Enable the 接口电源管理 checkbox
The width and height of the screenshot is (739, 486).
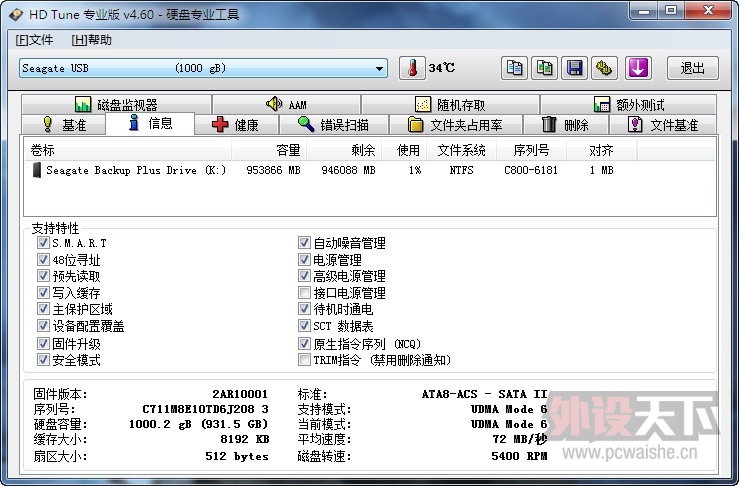click(304, 292)
